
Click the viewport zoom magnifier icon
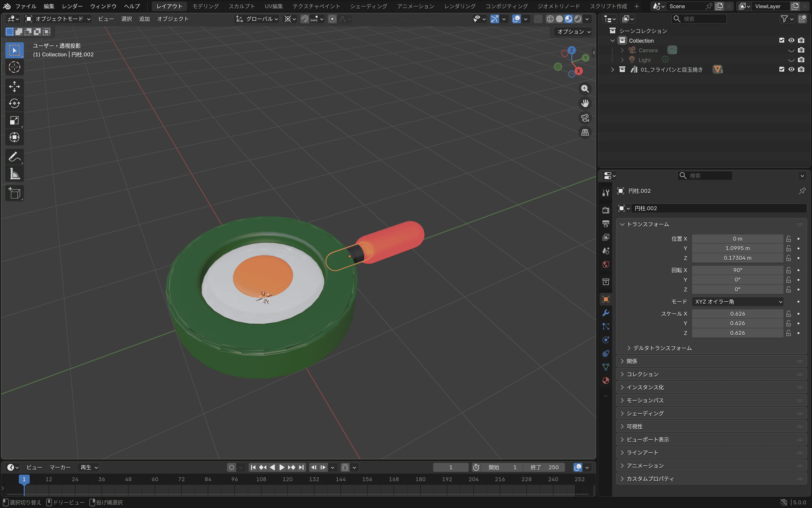[x=585, y=89]
